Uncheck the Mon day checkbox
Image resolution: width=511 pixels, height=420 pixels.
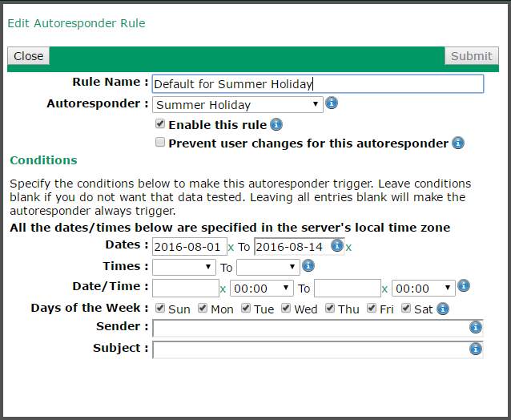pyautogui.click(x=203, y=308)
